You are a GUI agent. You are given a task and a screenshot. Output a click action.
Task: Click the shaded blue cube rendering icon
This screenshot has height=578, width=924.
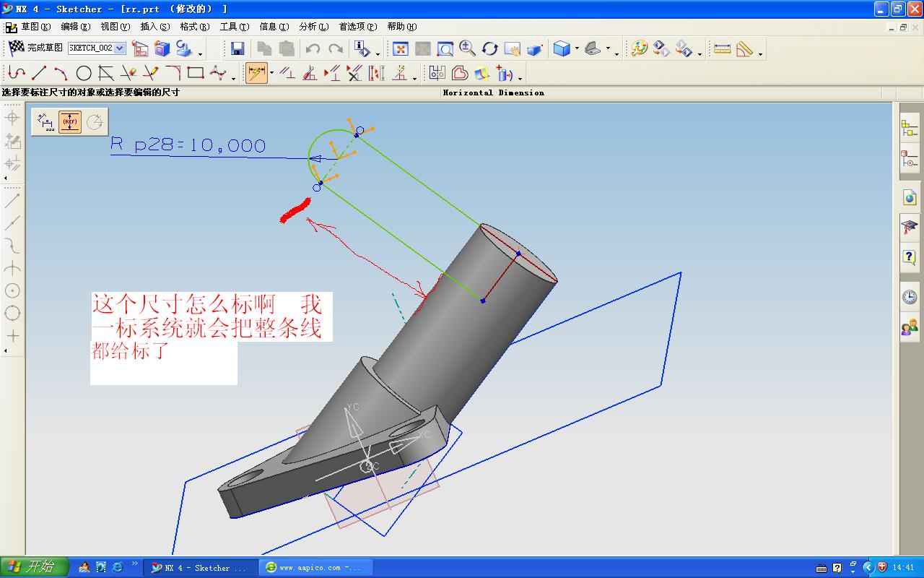[x=562, y=49]
